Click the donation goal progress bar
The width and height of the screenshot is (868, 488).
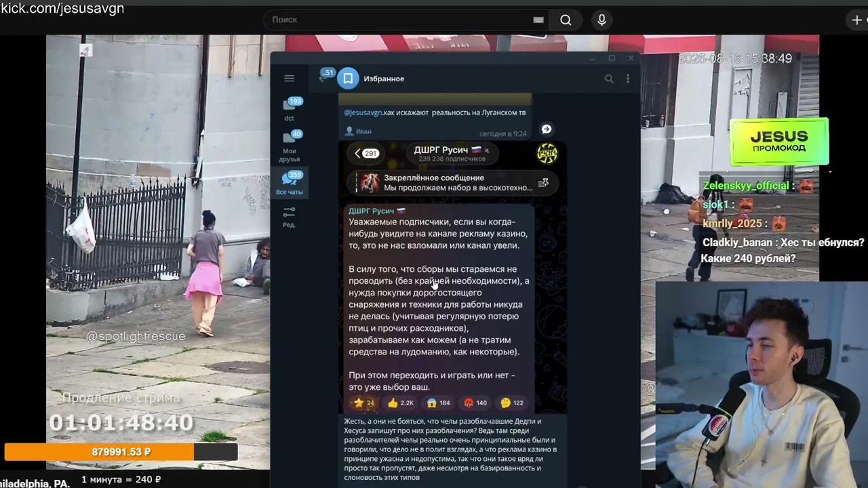coord(121,451)
